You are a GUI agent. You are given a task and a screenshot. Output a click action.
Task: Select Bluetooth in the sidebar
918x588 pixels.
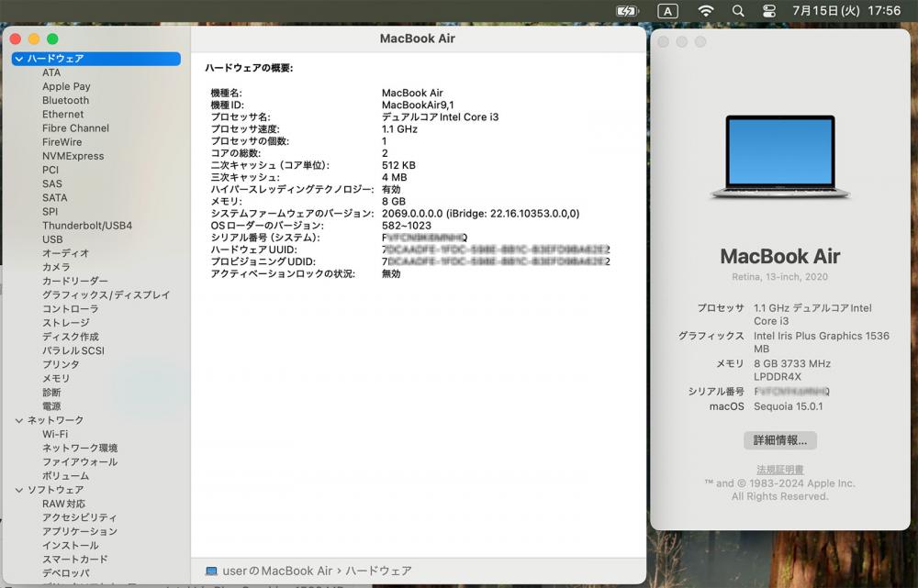(65, 101)
